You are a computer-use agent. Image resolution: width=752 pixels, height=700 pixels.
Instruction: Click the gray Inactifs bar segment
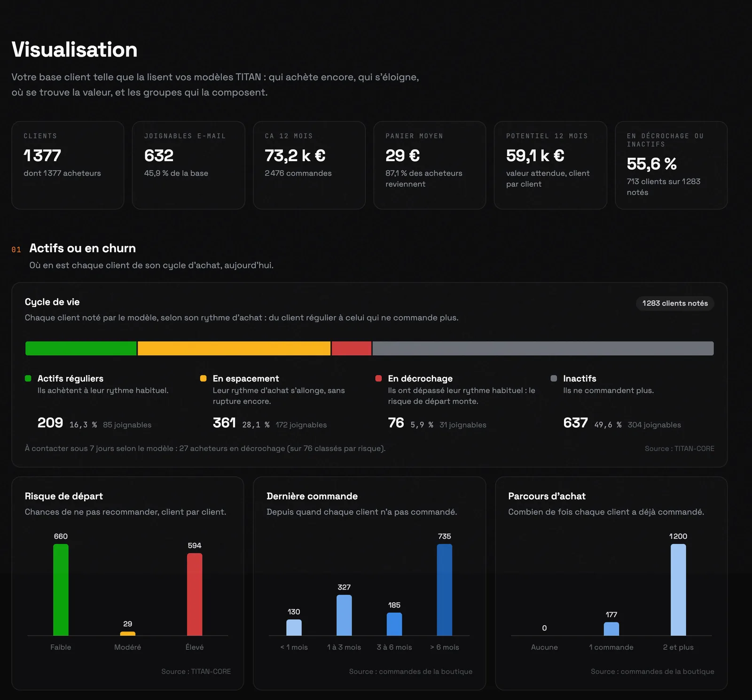(543, 349)
